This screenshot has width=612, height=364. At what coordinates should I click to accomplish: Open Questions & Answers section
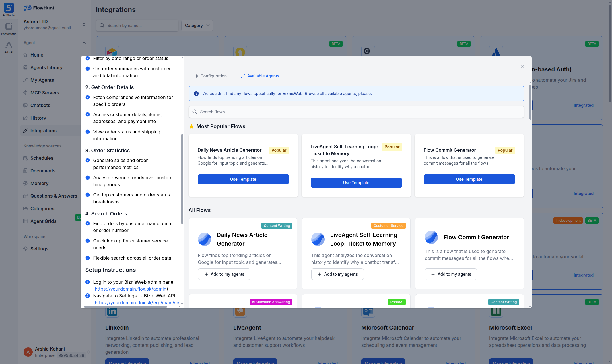(54, 196)
